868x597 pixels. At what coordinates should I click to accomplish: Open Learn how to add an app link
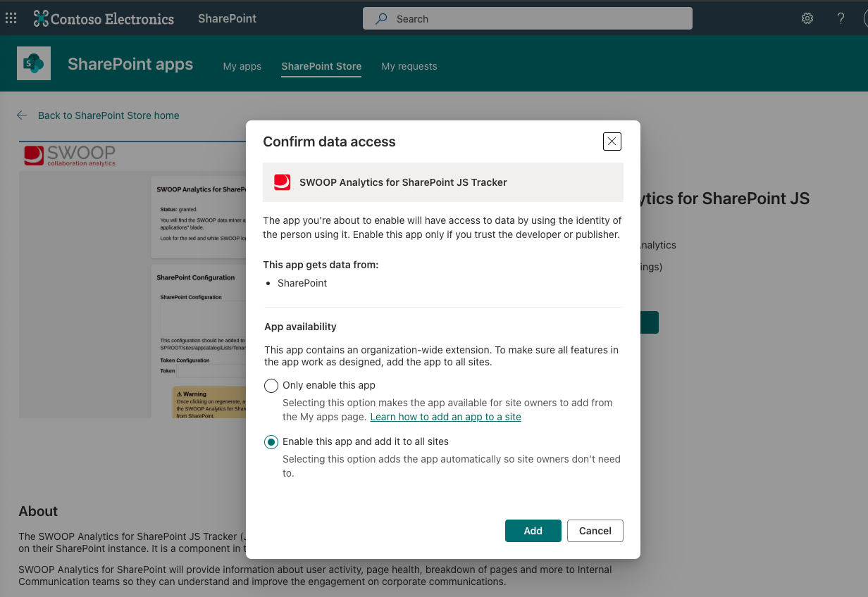click(x=446, y=417)
